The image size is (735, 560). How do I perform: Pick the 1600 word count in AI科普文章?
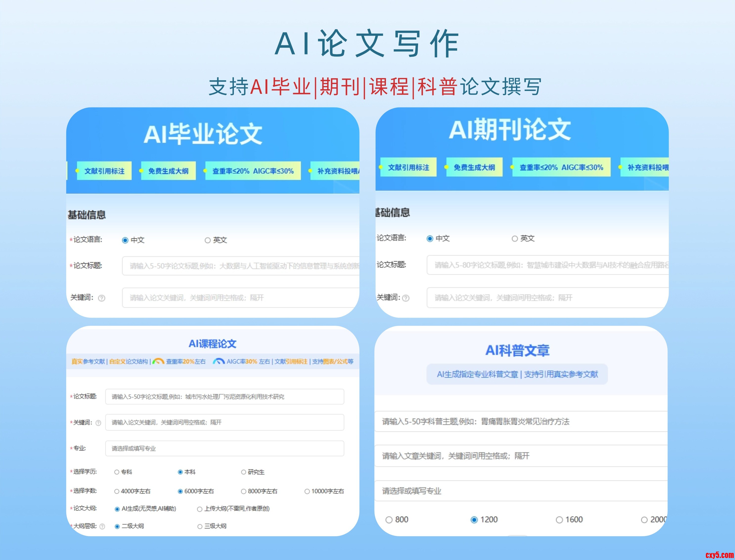(559, 520)
